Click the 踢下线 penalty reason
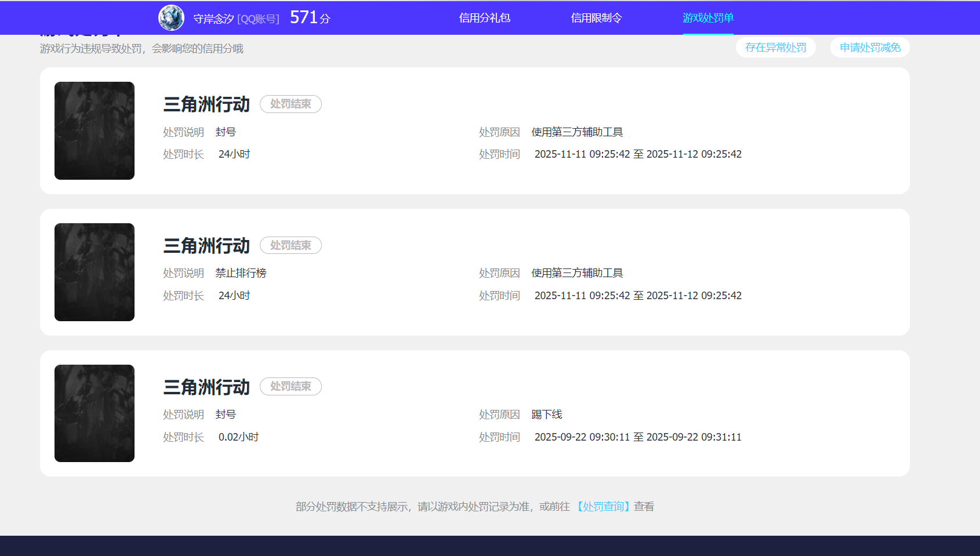Screen dimensions: 980x556 547,415
